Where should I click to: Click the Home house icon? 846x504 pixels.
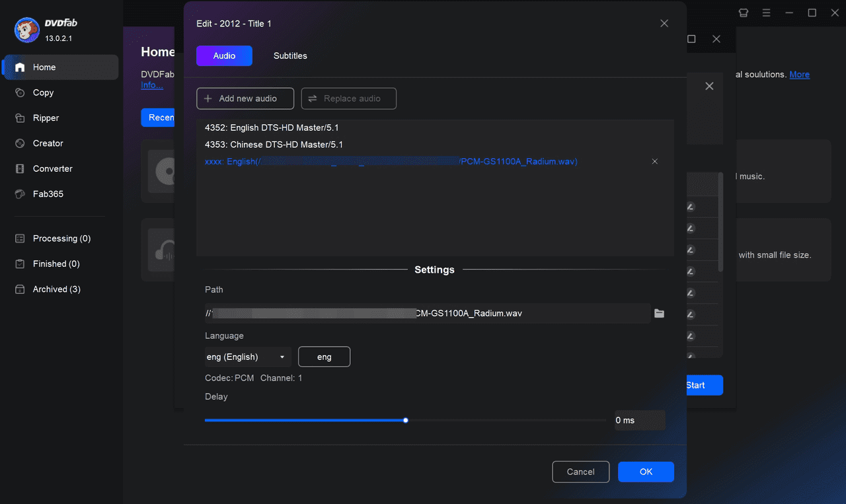click(20, 67)
